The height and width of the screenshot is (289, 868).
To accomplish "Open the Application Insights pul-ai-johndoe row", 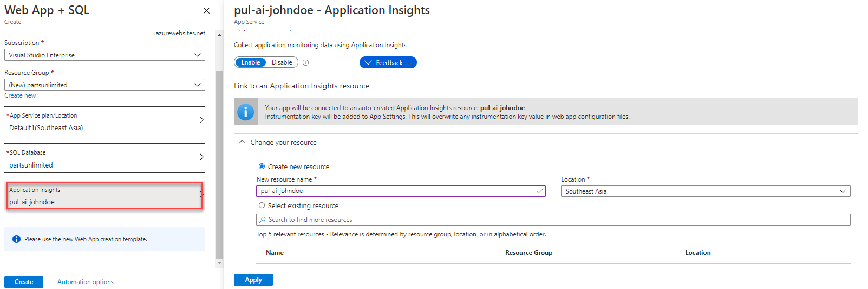I will coord(105,196).
